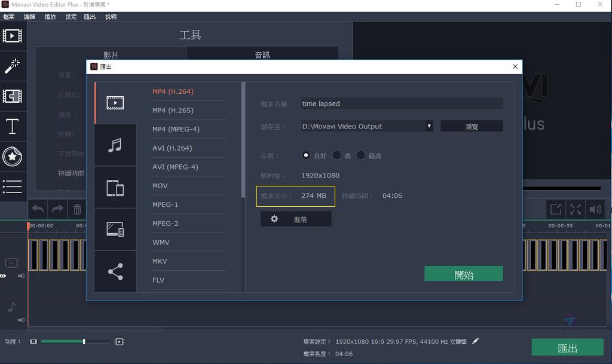Image resolution: width=612 pixels, height=364 pixels.
Task: Click the zoom-in timeline scale icon
Action: coord(120,342)
